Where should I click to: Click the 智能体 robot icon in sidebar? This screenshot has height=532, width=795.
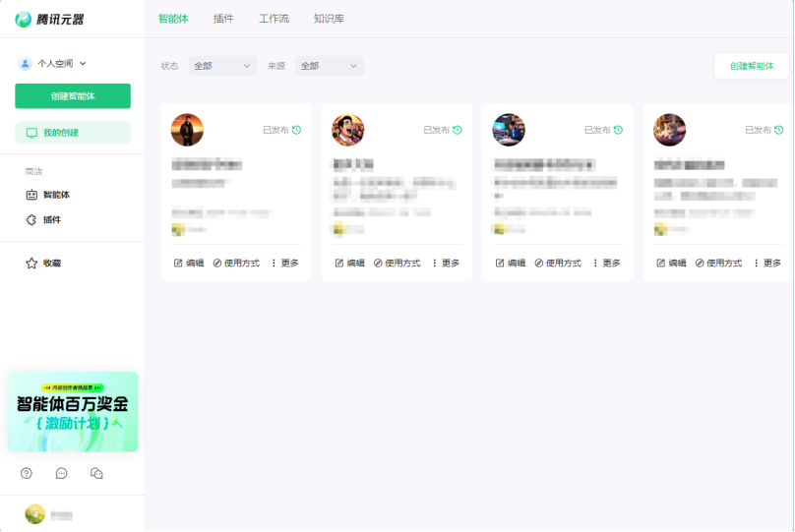tap(31, 195)
